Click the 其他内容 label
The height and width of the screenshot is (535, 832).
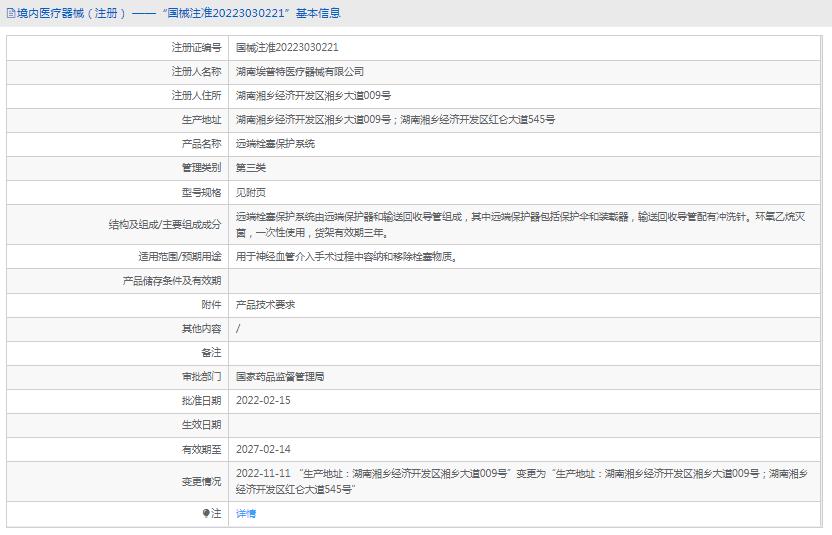point(201,329)
